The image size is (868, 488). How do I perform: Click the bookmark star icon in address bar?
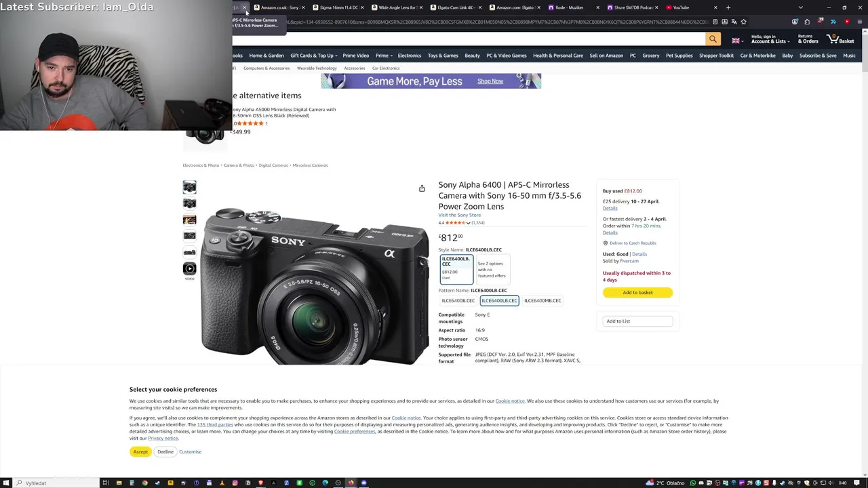pos(743,22)
